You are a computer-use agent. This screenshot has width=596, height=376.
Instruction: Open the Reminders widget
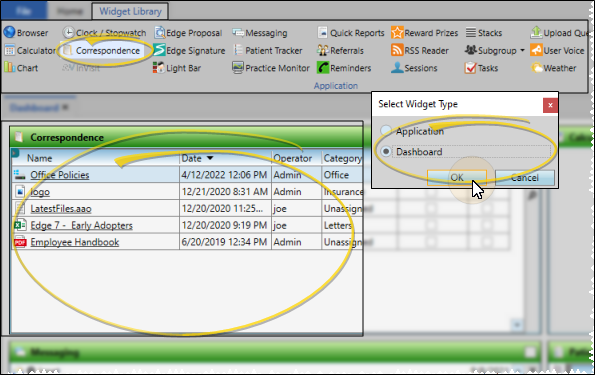tap(344, 68)
